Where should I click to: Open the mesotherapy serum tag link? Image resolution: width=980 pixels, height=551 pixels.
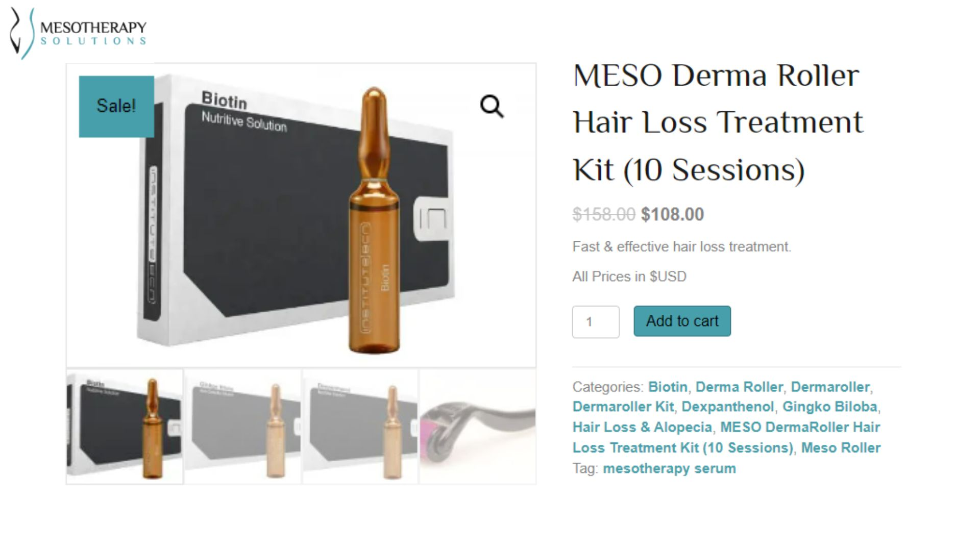(x=669, y=468)
